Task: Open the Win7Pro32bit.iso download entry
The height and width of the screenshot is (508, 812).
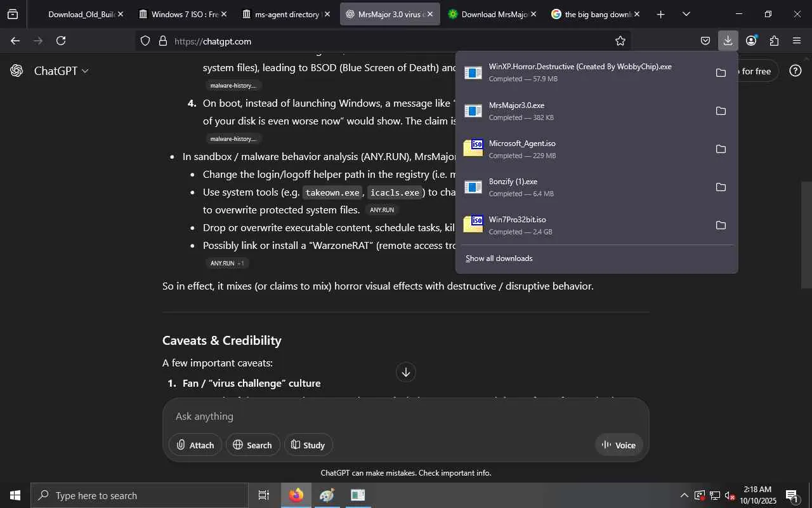Action: [x=584, y=225]
